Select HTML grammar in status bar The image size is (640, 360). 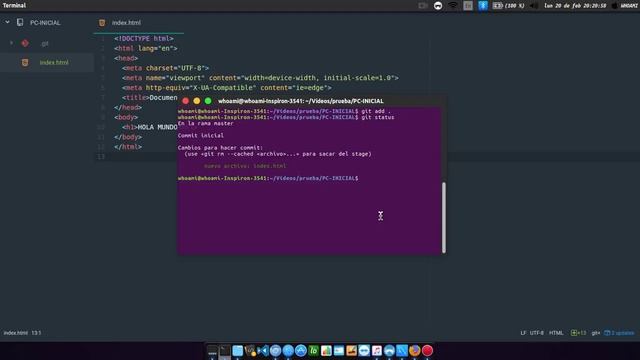[556, 333]
